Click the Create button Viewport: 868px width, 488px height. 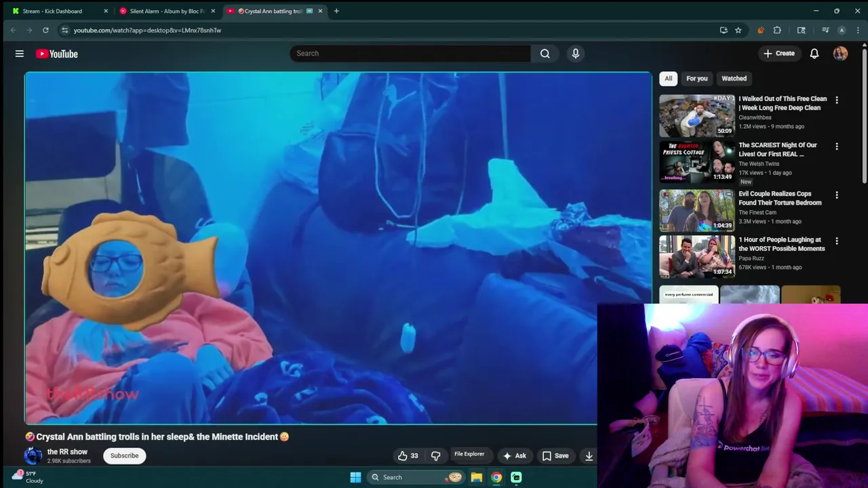[778, 54]
